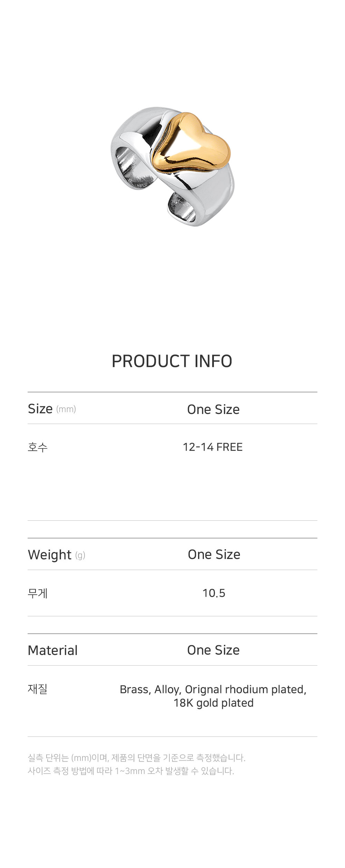Select the Weight heading label
Viewport: 345px width, 868px height.
50,555
